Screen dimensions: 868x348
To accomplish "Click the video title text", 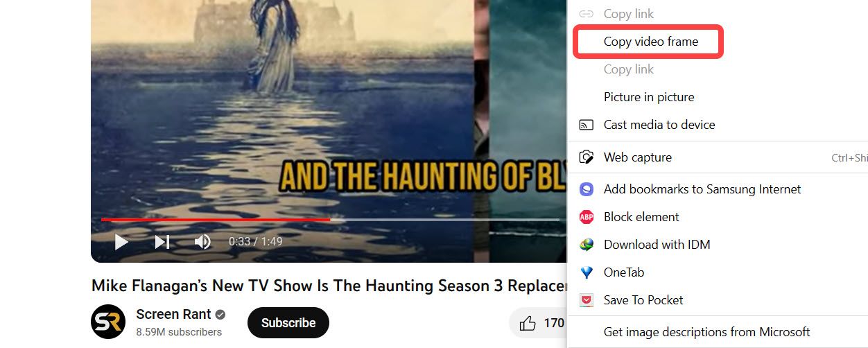I will click(x=329, y=286).
